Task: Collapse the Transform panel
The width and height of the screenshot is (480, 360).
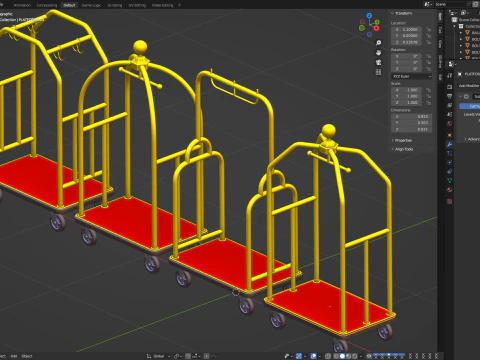Action: pyautogui.click(x=402, y=13)
